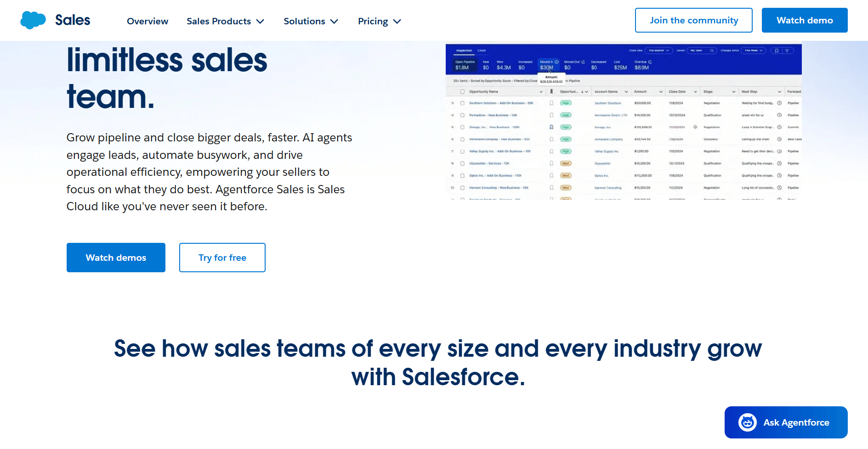Open the filter list icon in the dashboard toolbar

[x=787, y=51]
